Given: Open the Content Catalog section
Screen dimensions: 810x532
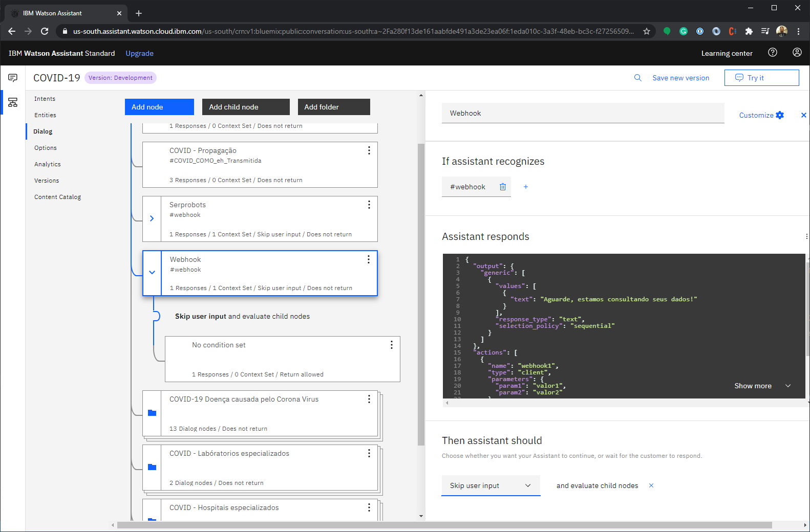Looking at the screenshot, I should [58, 197].
